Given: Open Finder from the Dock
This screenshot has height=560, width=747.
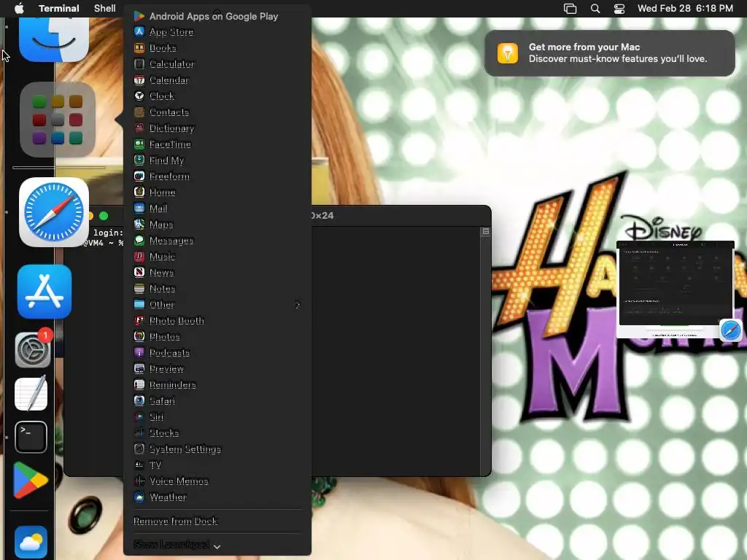Looking at the screenshot, I should pyautogui.click(x=54, y=39).
